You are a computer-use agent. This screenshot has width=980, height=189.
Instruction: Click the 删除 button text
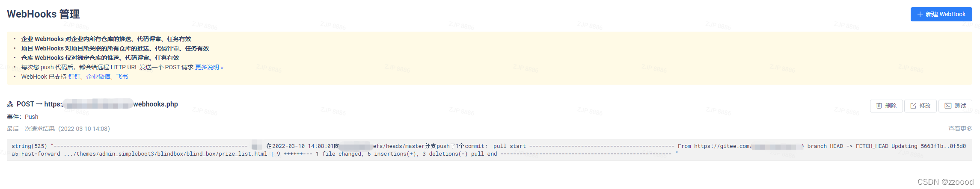[891, 106]
